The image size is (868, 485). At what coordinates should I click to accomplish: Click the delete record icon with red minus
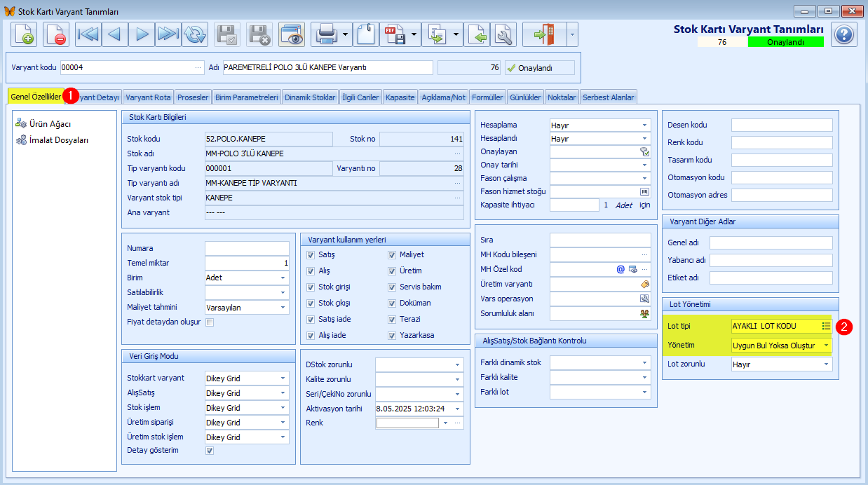coord(56,34)
